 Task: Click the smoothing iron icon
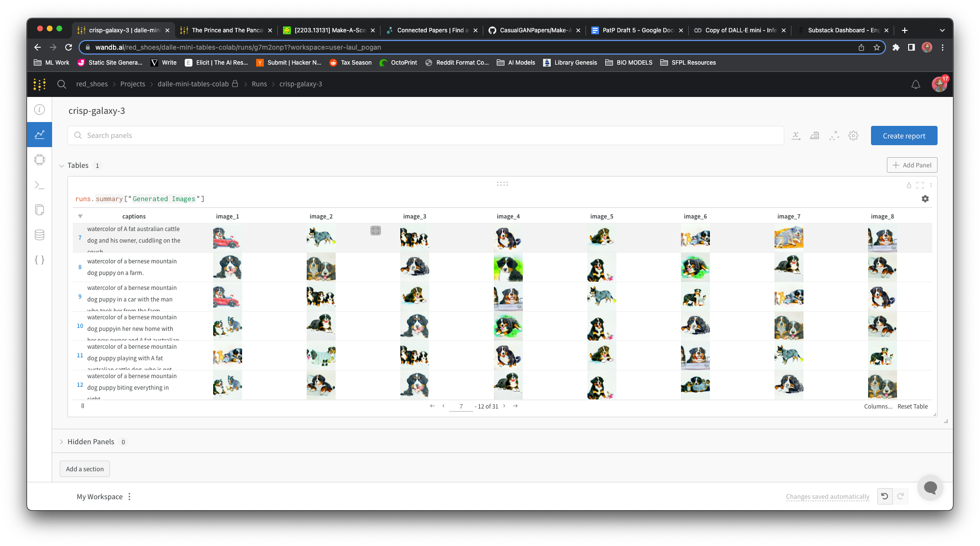coord(815,136)
